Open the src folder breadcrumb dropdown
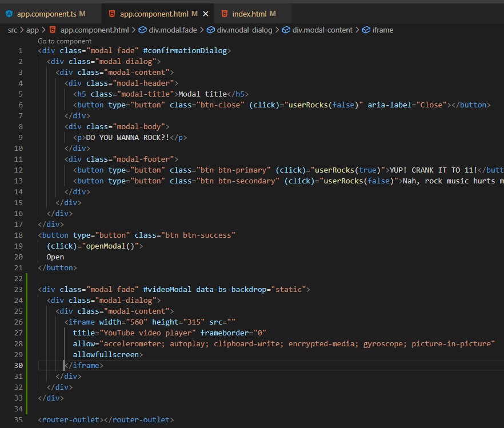The image size is (504, 428). [x=13, y=30]
